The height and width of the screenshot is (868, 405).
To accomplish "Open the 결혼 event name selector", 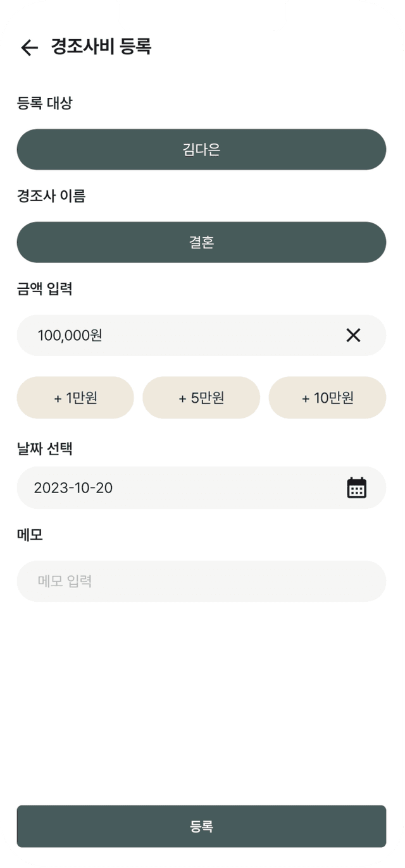I will point(201,242).
